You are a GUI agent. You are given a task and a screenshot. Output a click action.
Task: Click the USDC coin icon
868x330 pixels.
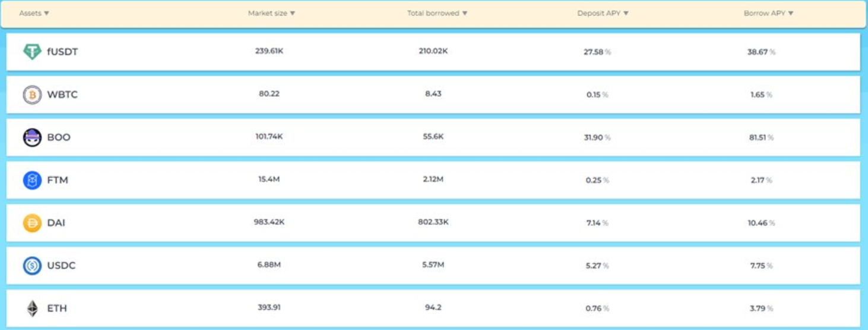coord(32,266)
